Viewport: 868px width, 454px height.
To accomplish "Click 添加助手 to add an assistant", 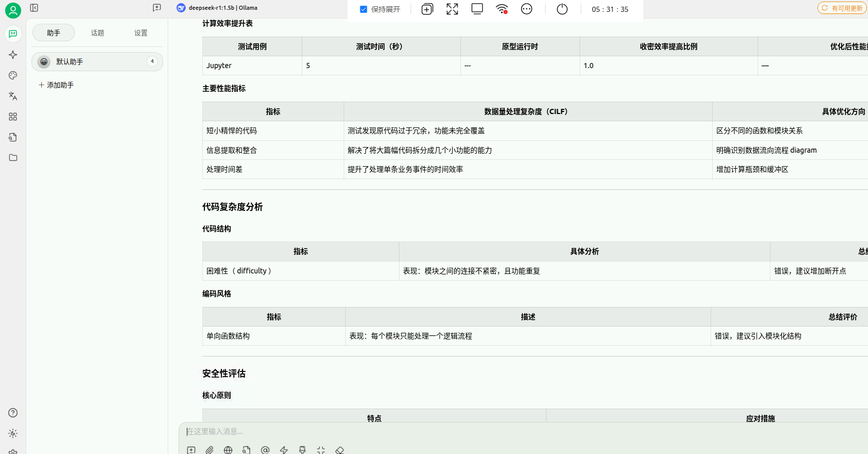I will tap(56, 85).
